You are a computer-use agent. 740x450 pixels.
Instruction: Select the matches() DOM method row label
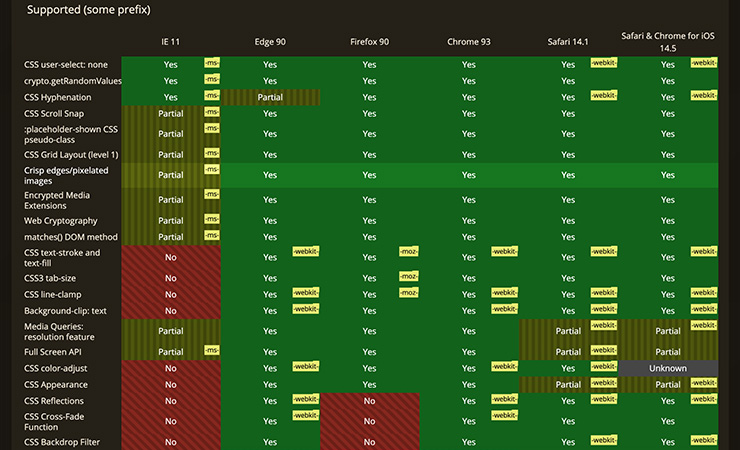71,237
